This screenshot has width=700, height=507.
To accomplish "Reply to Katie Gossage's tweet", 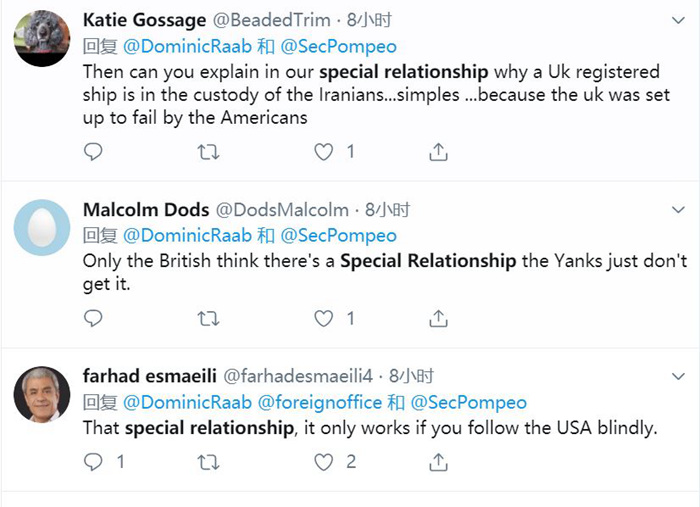I will [x=93, y=152].
